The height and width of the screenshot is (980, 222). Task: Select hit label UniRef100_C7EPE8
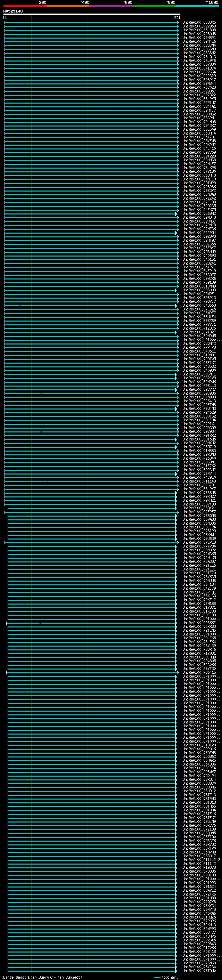coord(199,543)
